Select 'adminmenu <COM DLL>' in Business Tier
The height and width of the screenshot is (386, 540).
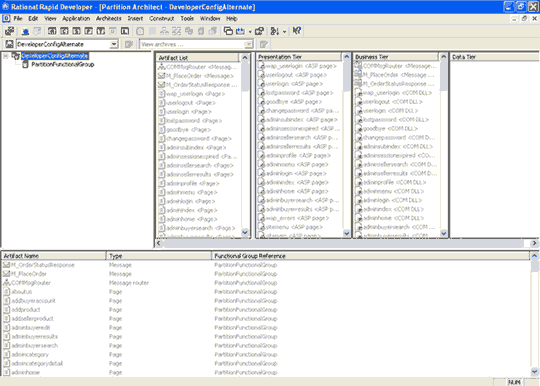click(393, 191)
